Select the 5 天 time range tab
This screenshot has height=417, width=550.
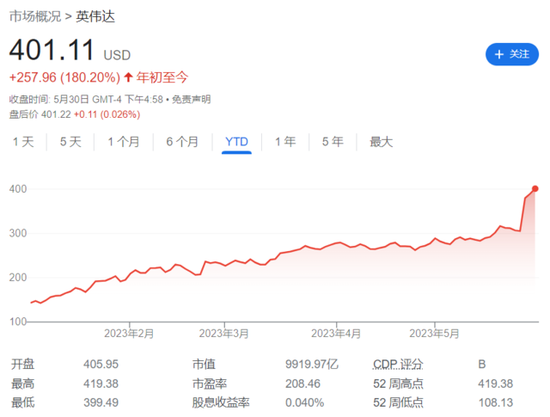[71, 142]
